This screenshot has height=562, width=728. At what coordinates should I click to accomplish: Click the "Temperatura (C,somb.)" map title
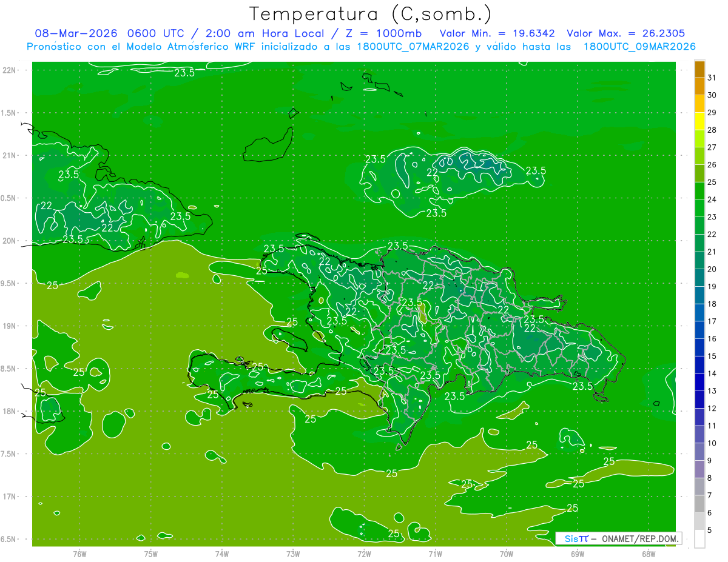tap(370, 15)
